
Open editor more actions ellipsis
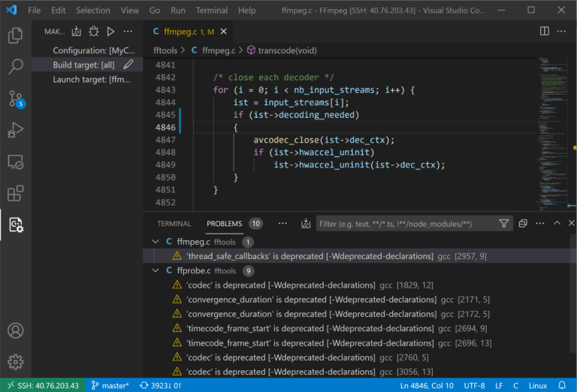[x=561, y=32]
